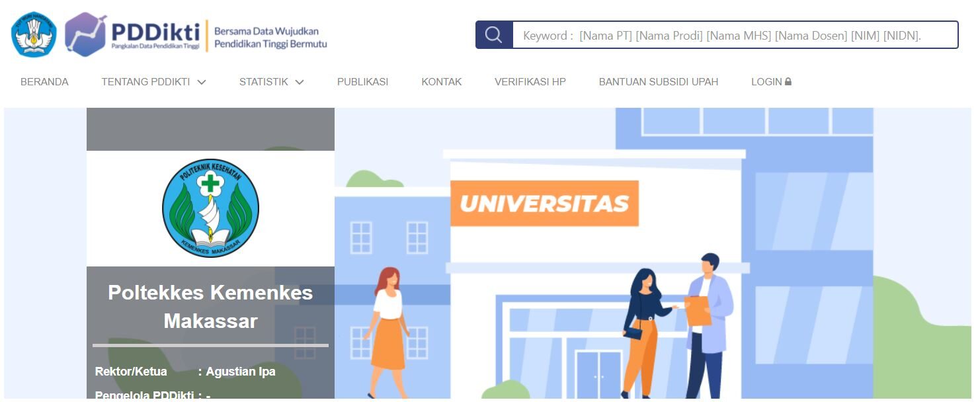980x402 pixels.
Task: Click the Rektor/Ketua name Agustian Ipa
Action: pyautogui.click(x=241, y=372)
